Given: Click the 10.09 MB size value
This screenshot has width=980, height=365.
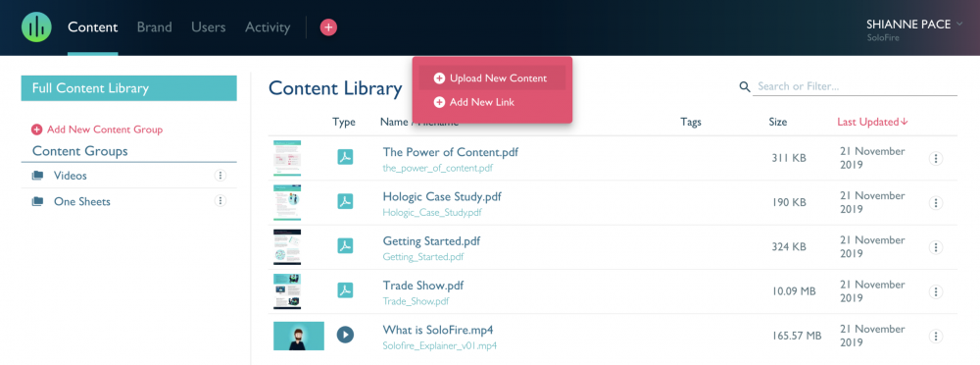Looking at the screenshot, I should [x=793, y=291].
